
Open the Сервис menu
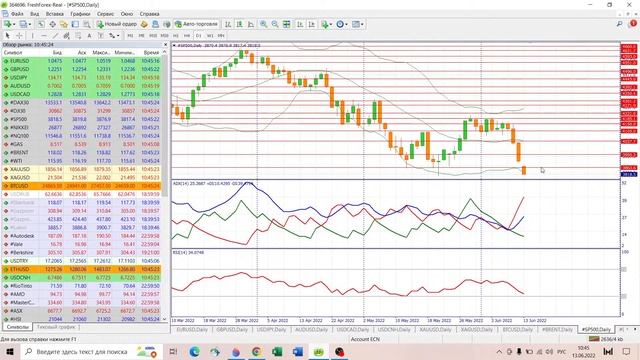(x=105, y=13)
